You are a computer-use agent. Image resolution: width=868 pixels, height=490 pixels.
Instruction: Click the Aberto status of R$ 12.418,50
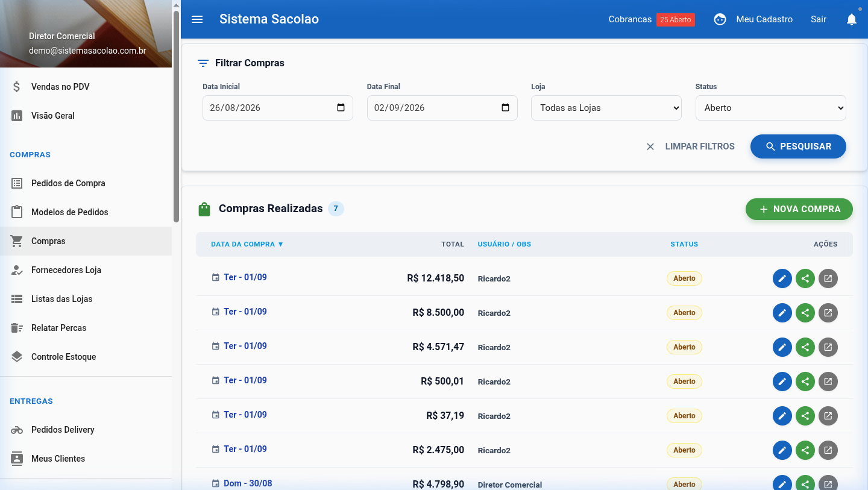click(684, 278)
